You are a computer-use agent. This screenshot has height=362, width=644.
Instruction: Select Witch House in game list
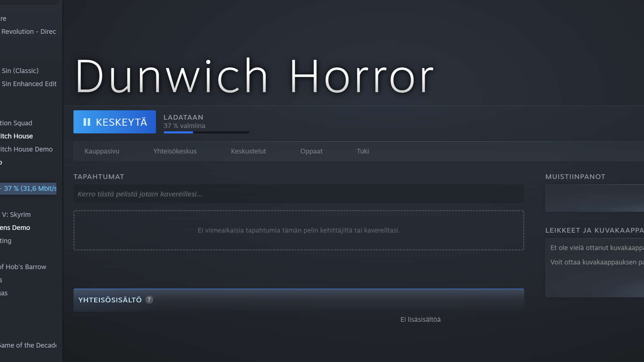[16, 136]
